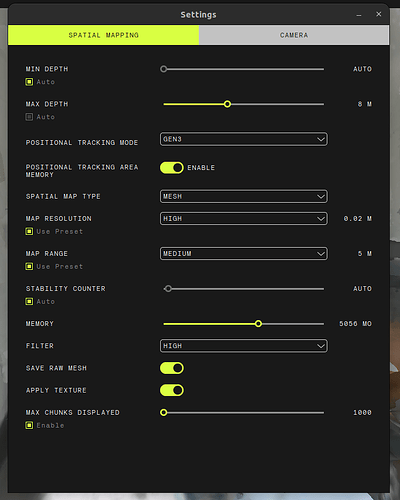Toggle Use Preset under Map Resolution

coord(29,231)
